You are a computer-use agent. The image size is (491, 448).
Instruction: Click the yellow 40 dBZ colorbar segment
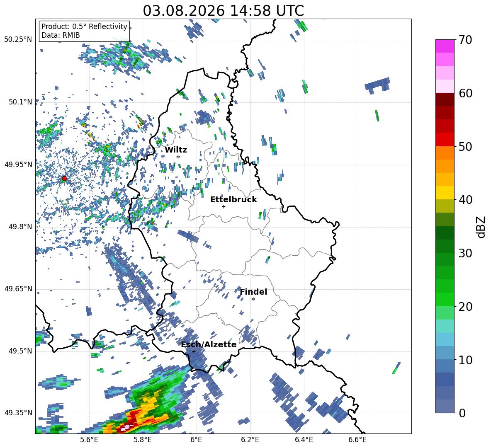click(x=445, y=193)
